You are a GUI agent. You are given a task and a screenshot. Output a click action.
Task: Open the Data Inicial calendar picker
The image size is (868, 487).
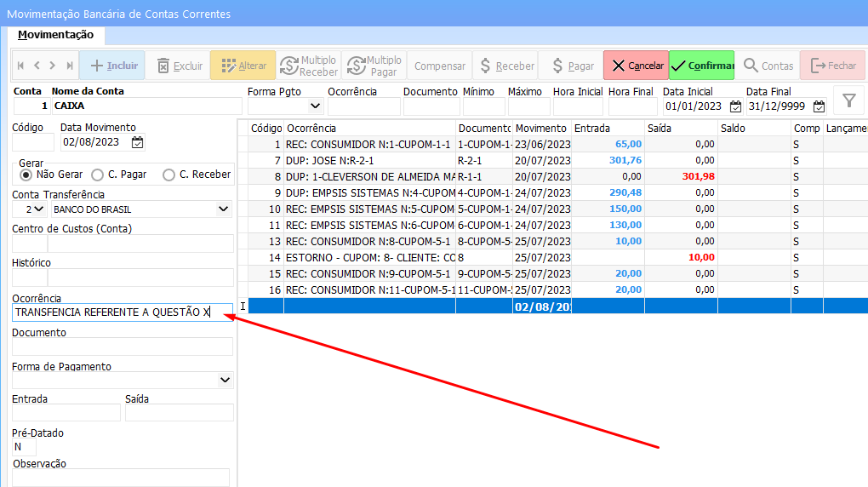click(x=735, y=106)
